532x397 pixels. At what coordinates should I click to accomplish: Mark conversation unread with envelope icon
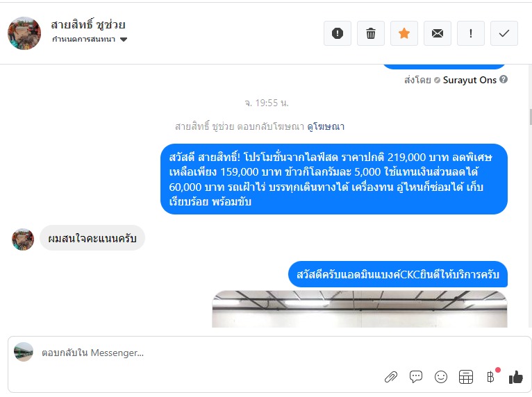[438, 33]
